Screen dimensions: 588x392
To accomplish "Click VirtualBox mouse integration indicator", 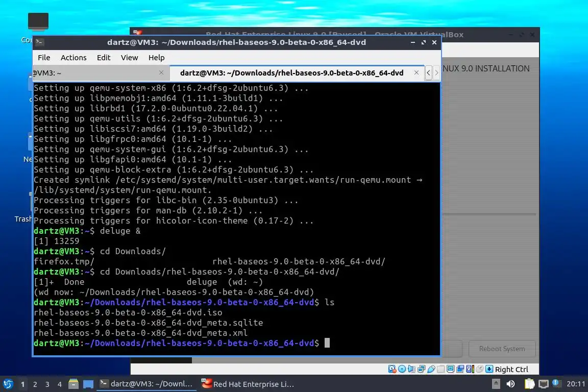I will [x=479, y=369].
